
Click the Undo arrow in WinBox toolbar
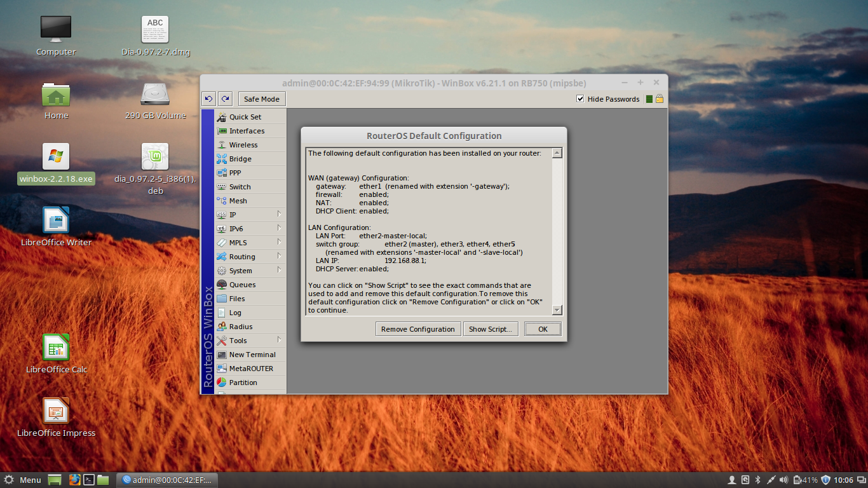pyautogui.click(x=208, y=98)
